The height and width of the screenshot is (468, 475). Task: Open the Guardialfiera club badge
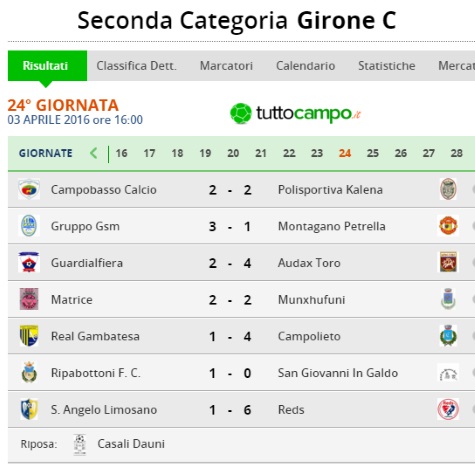(x=29, y=262)
